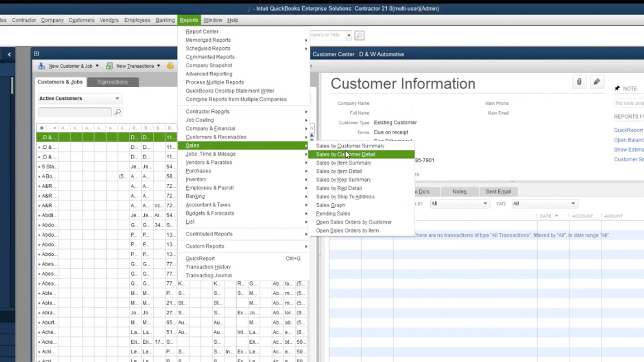
Task: Click the magnifier icon to search customers
Action: (x=117, y=111)
